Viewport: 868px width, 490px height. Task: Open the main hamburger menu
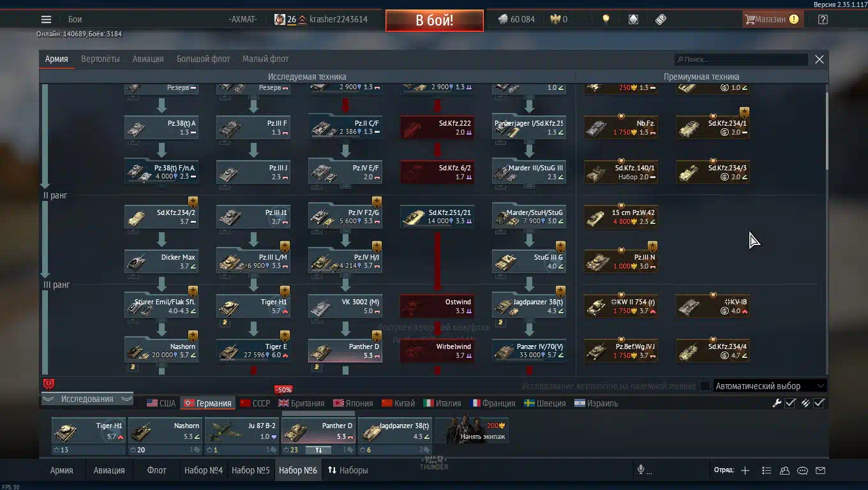coord(46,19)
